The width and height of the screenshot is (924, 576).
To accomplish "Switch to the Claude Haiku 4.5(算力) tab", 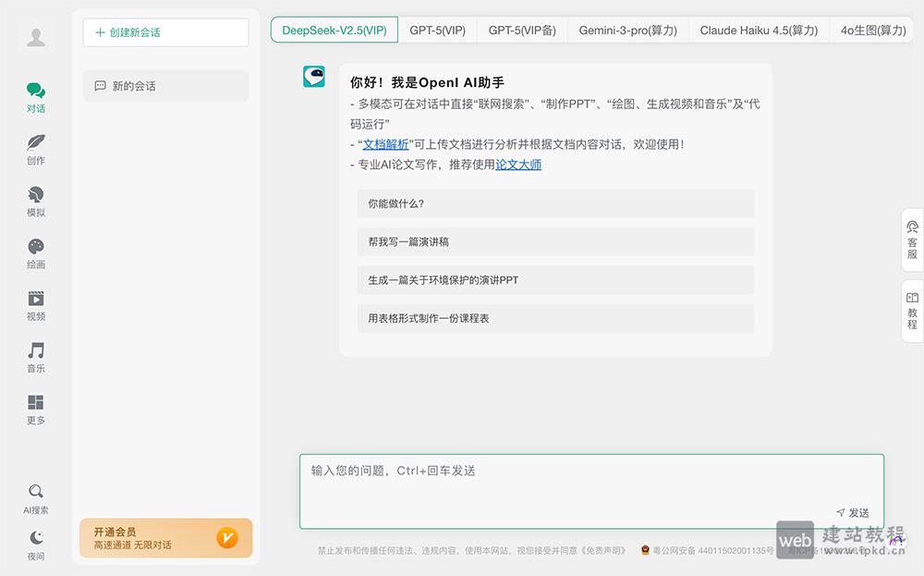I will click(759, 30).
